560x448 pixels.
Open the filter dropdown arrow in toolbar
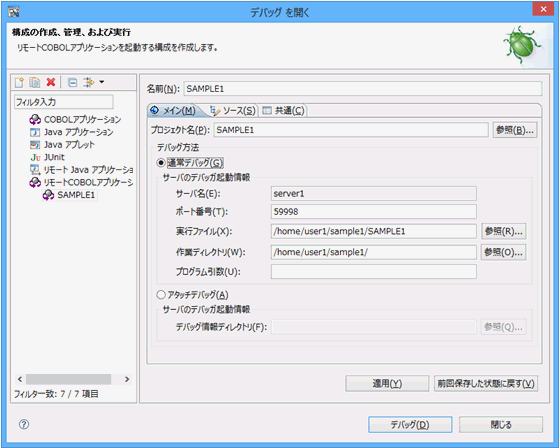pyautogui.click(x=102, y=82)
